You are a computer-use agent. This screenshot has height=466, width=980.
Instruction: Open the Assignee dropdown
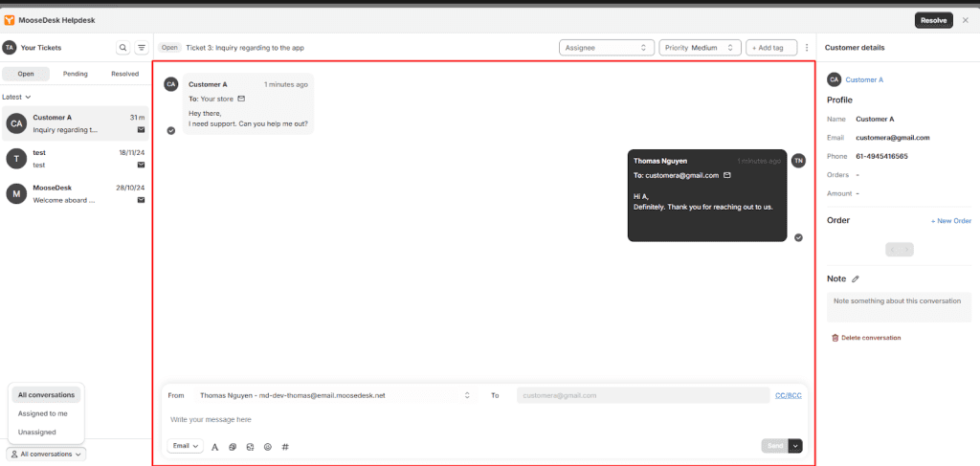coord(606,48)
